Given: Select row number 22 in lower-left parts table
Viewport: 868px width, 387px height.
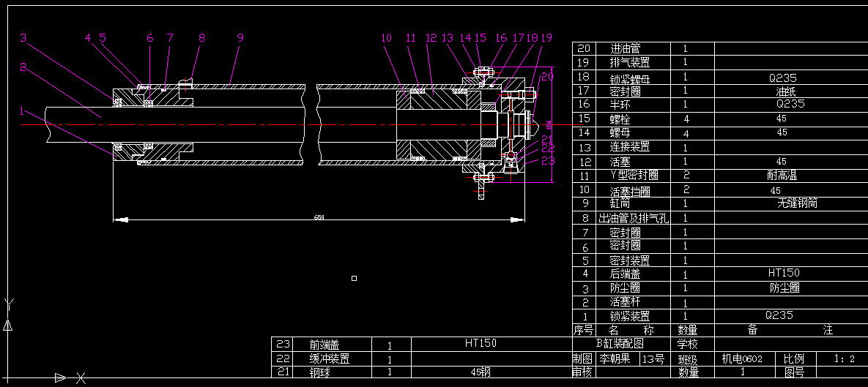Looking at the screenshot, I should tap(283, 358).
